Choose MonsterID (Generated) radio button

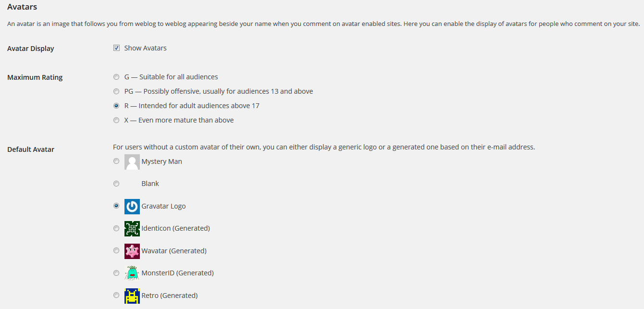tap(116, 273)
